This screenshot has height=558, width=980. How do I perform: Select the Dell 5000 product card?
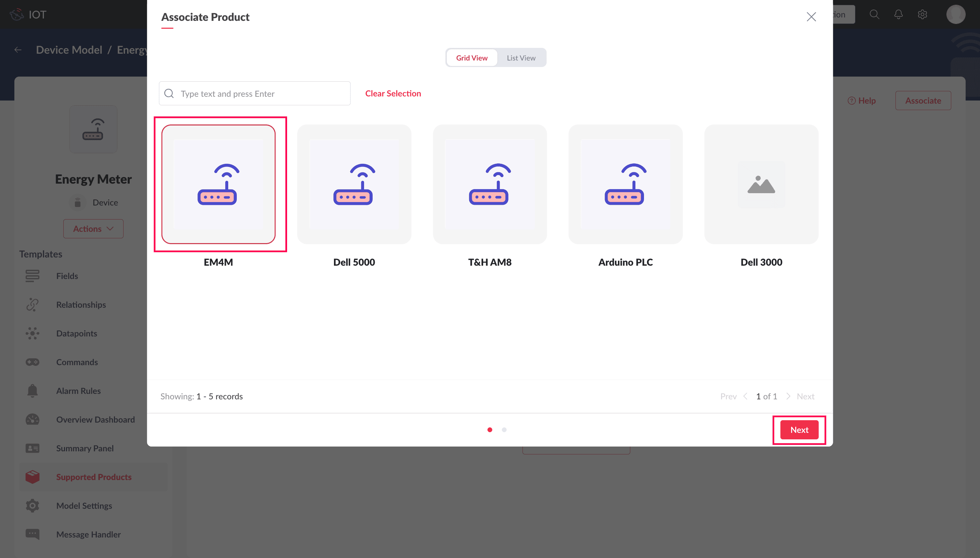[x=353, y=184]
